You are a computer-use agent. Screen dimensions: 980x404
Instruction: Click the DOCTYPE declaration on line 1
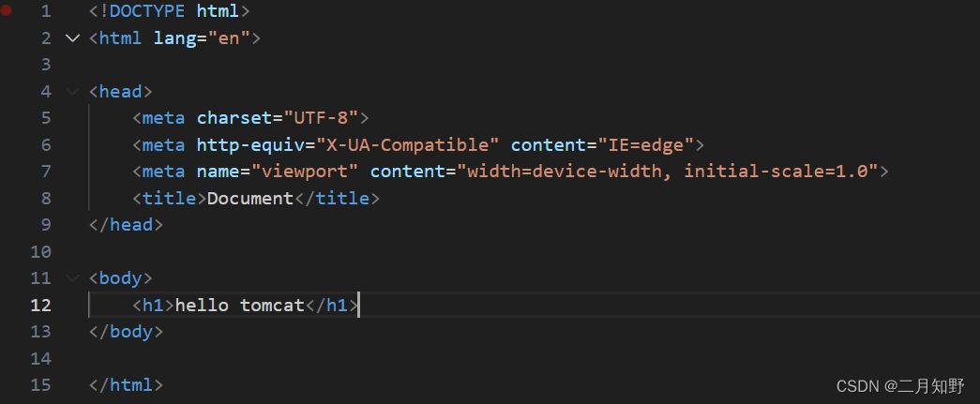click(x=169, y=12)
